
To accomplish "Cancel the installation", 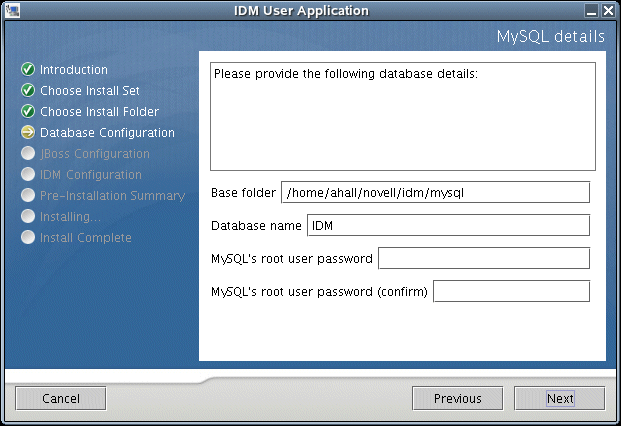I will (61, 398).
